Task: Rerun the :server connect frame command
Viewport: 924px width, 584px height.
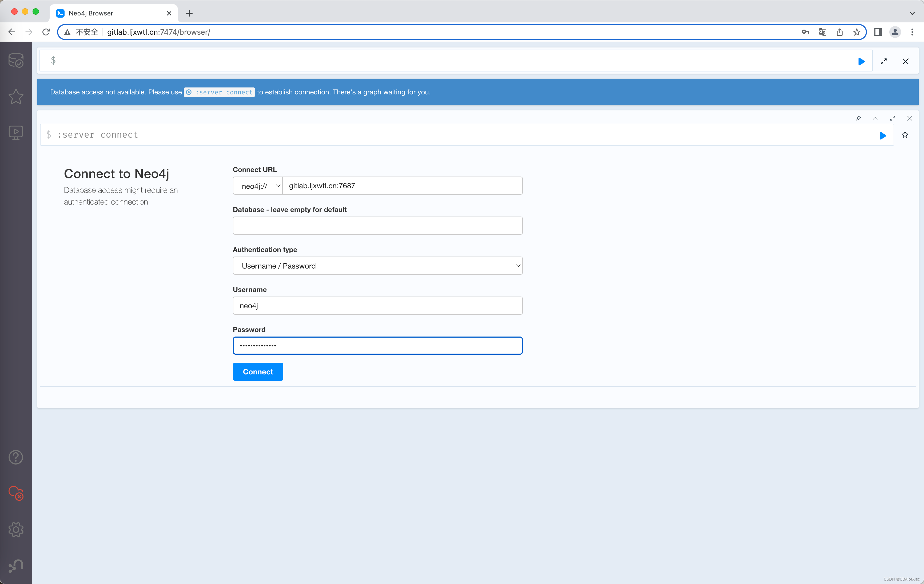Action: 883,135
